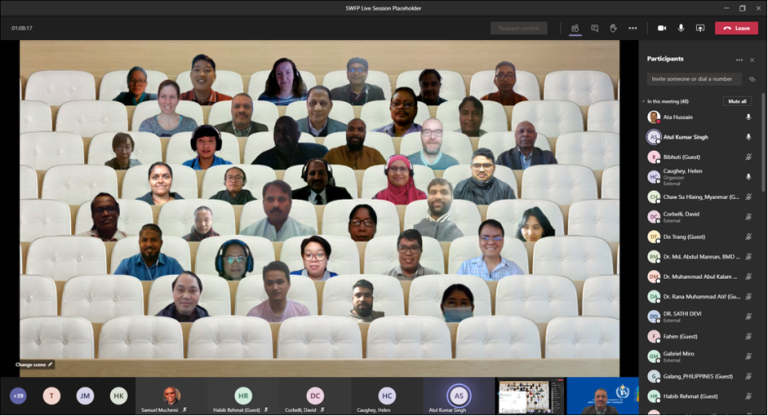
Task: Click Ata Hussain's profile picture avatar
Action: click(653, 117)
